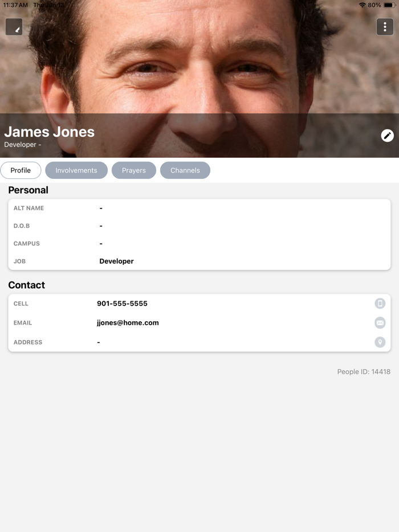Tap the D.O.B row
The width and height of the screenshot is (399, 532).
coord(199,226)
